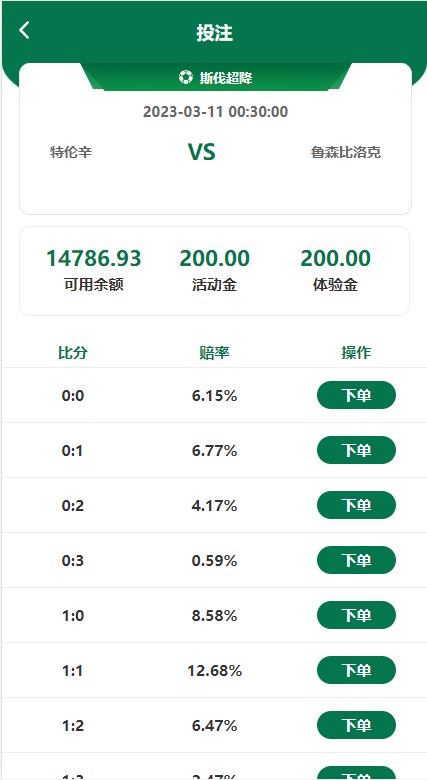Click the 比分 column header

(73, 353)
